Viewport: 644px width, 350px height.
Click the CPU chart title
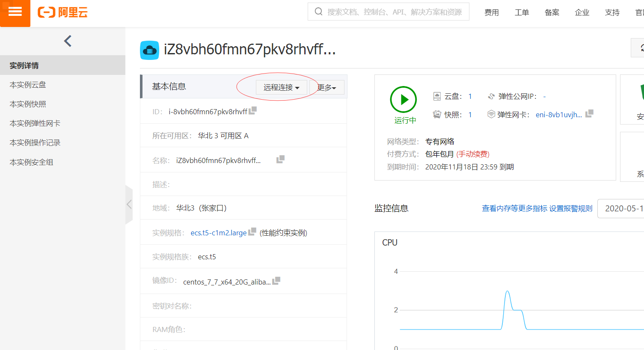(x=390, y=243)
